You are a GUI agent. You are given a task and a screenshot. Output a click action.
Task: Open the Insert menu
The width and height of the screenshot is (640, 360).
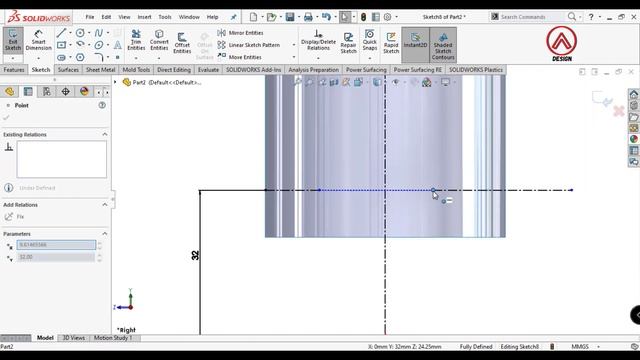pos(144,17)
